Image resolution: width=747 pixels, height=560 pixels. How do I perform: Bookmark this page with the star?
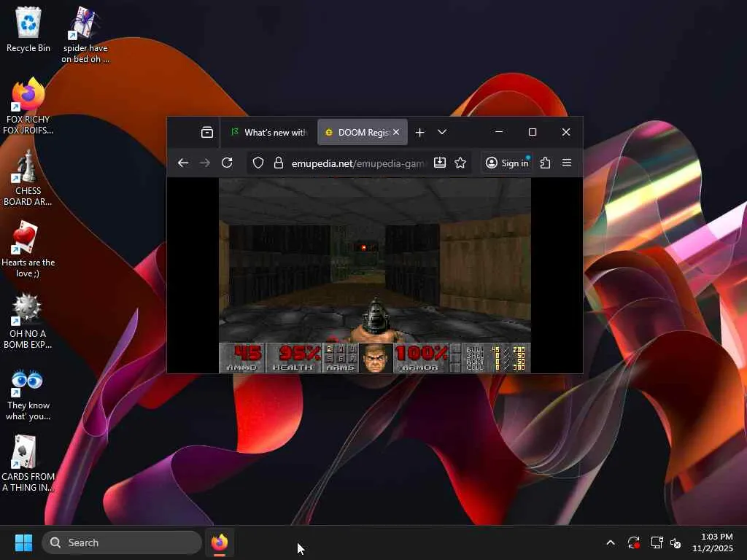[x=460, y=163]
